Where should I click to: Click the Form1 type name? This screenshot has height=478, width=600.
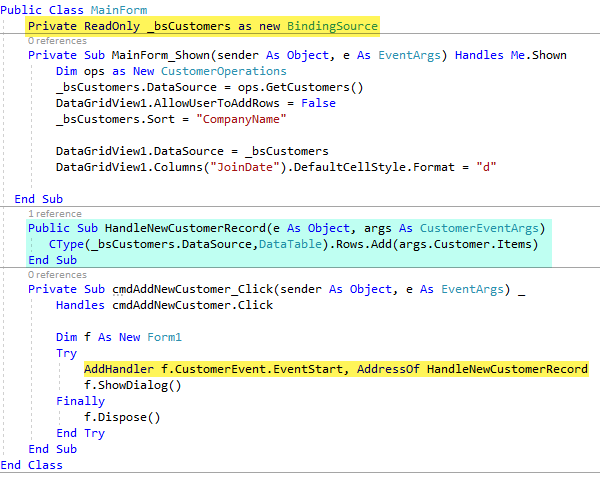click(x=165, y=338)
